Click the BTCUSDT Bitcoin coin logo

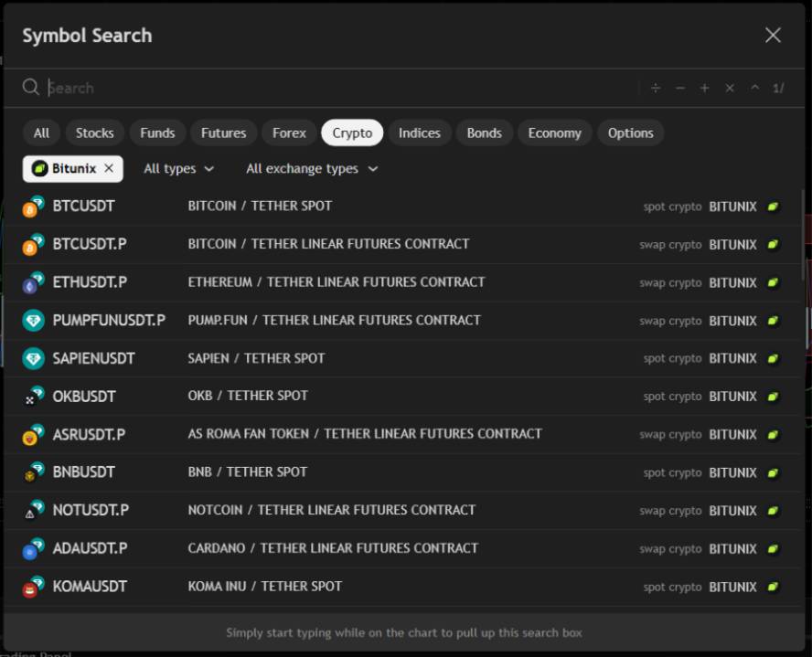pyautogui.click(x=33, y=207)
